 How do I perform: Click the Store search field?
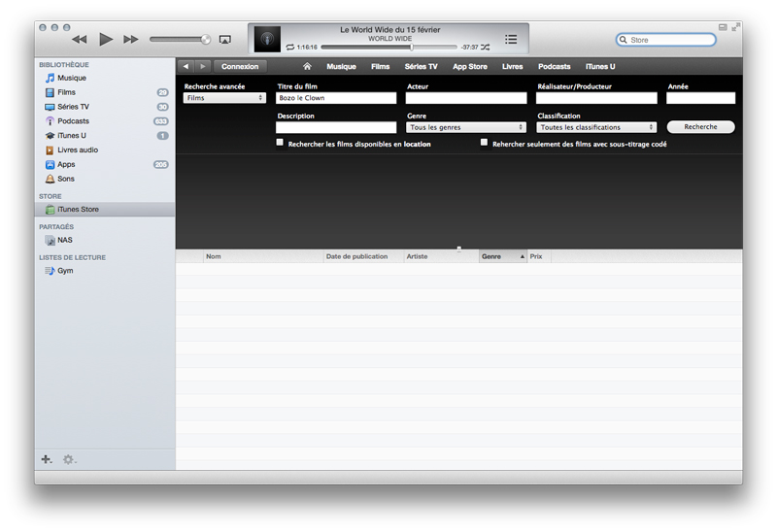[x=666, y=40]
